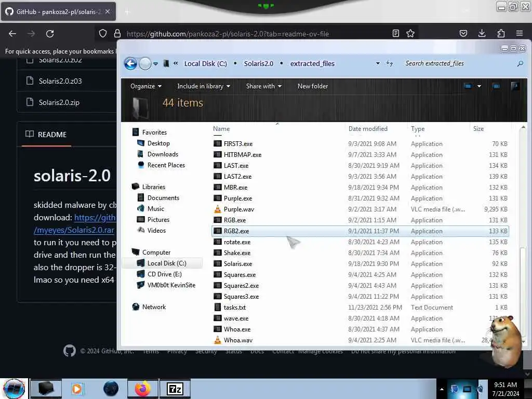Click the Explorer help icon
Image resolution: width=532 pixels, height=399 pixels.
click(x=515, y=86)
